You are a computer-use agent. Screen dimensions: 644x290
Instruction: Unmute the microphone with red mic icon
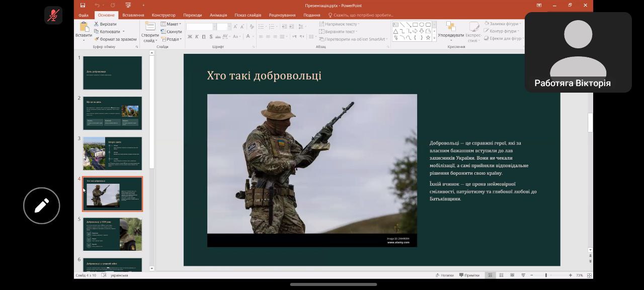(x=53, y=16)
